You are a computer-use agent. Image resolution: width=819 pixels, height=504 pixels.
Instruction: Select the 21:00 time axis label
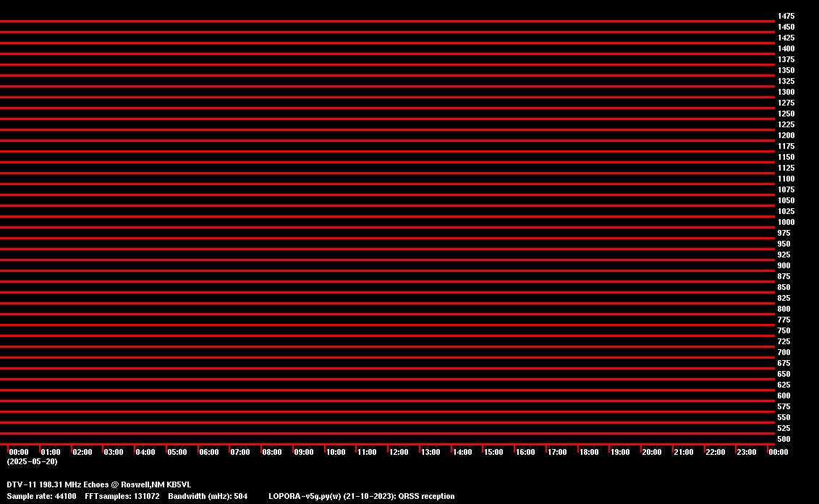click(x=683, y=452)
